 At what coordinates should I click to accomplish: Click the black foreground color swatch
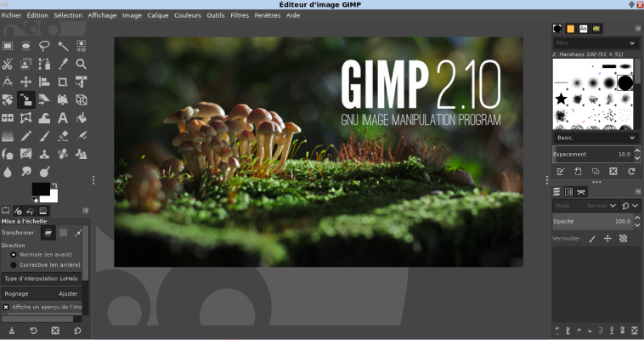click(41, 189)
